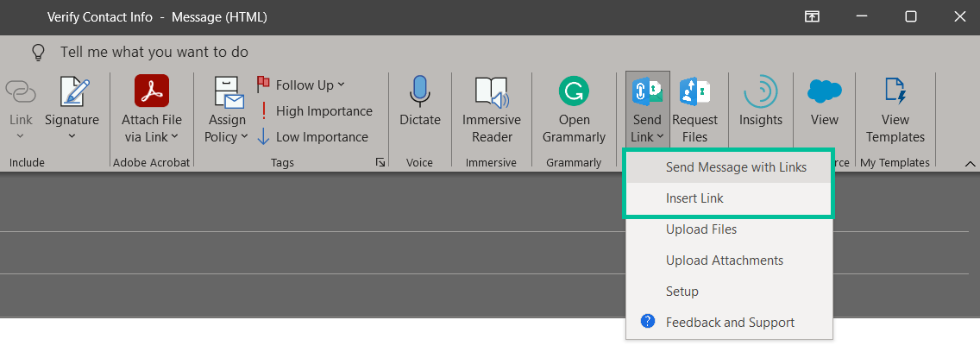Screen dimensions: 980x364
Task: Click the Attach File via Link Adobe icon
Action: [x=151, y=91]
